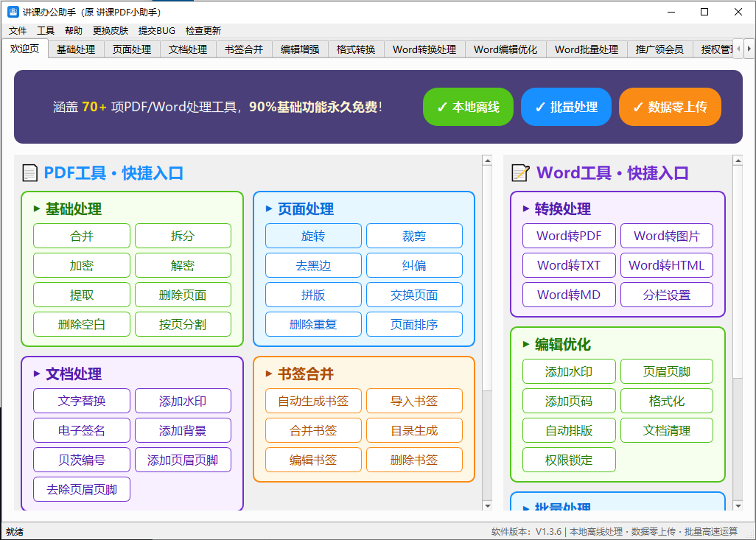Click the 电子签名 button
This screenshot has height=540, width=756.
[x=82, y=430]
